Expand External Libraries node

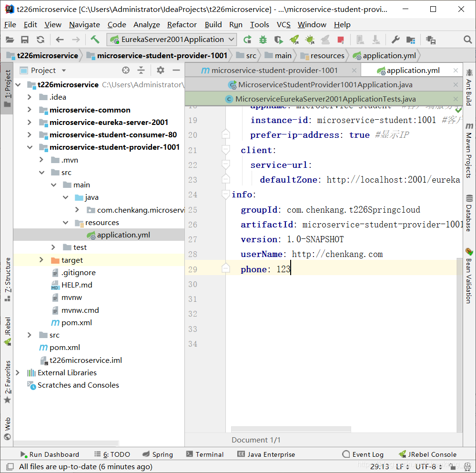point(18,373)
